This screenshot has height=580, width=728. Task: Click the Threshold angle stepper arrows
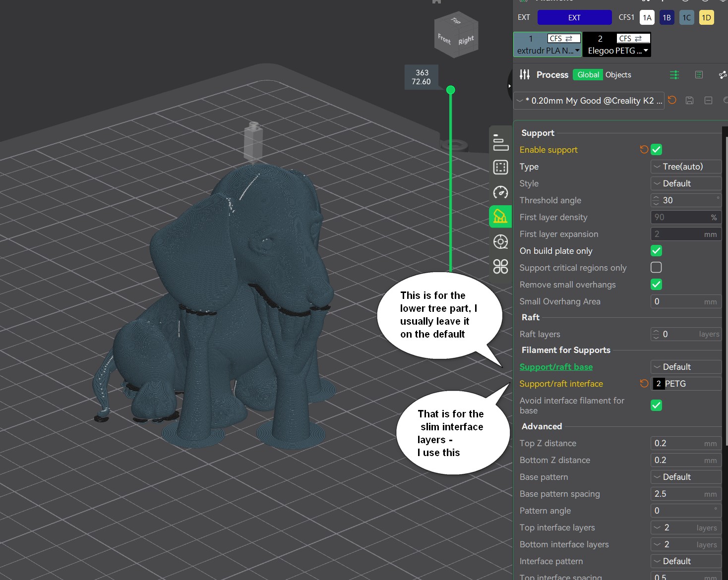tap(656, 200)
